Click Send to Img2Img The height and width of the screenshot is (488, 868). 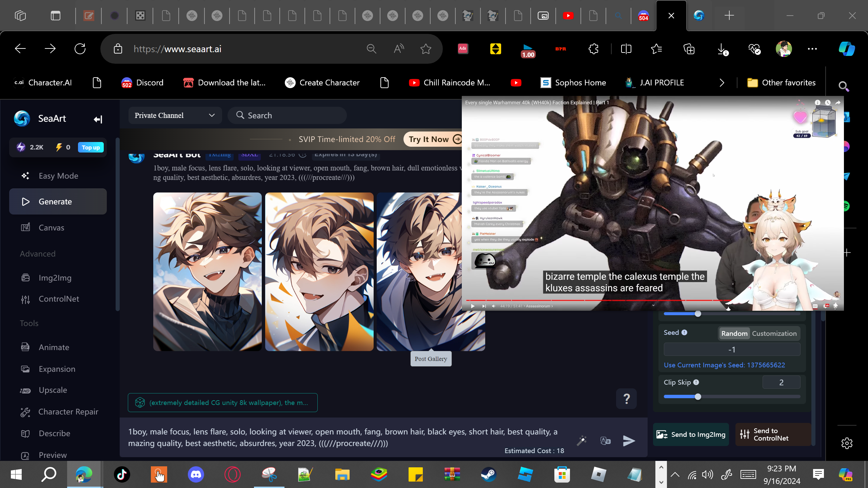coord(691,434)
